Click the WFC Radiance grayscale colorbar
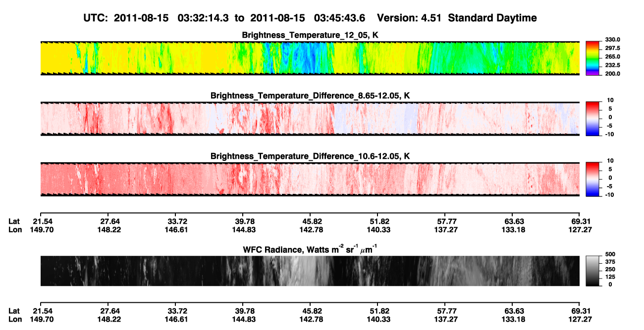The width and height of the screenshot is (644, 330). point(592,271)
